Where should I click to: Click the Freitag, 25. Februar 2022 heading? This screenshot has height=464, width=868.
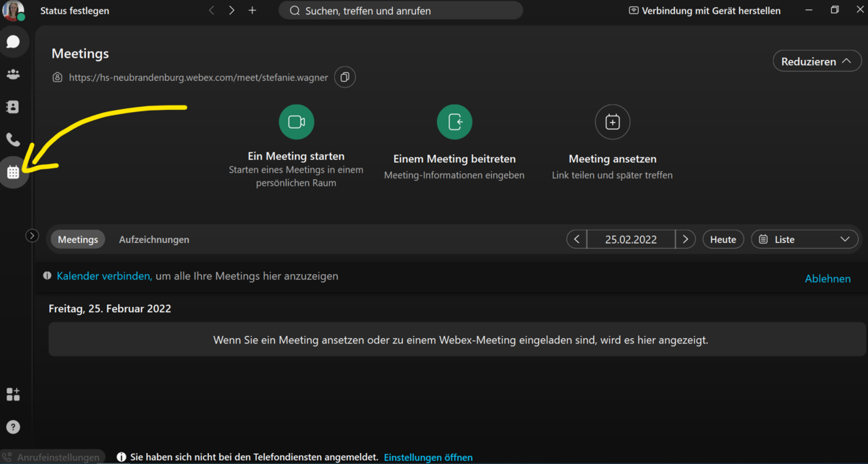(110, 309)
